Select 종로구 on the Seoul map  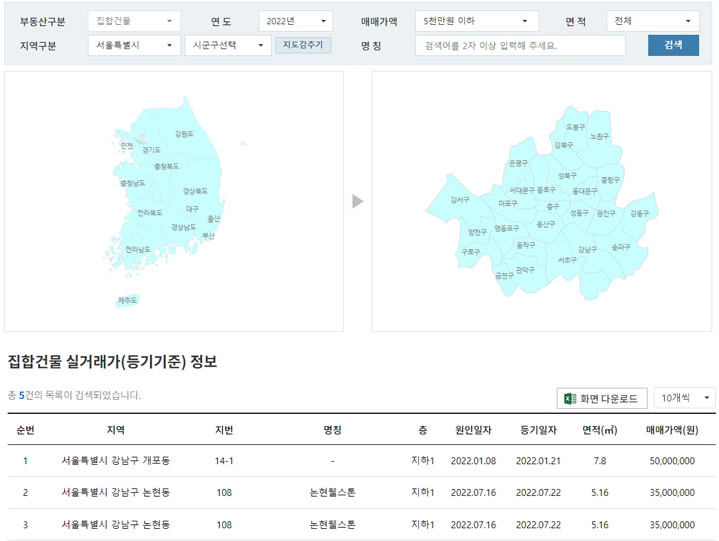(546, 189)
